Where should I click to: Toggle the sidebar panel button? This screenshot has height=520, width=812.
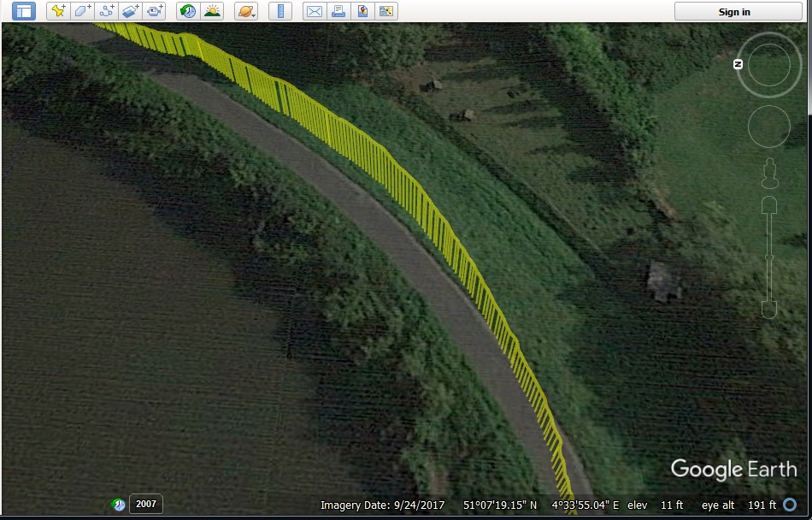[24, 11]
